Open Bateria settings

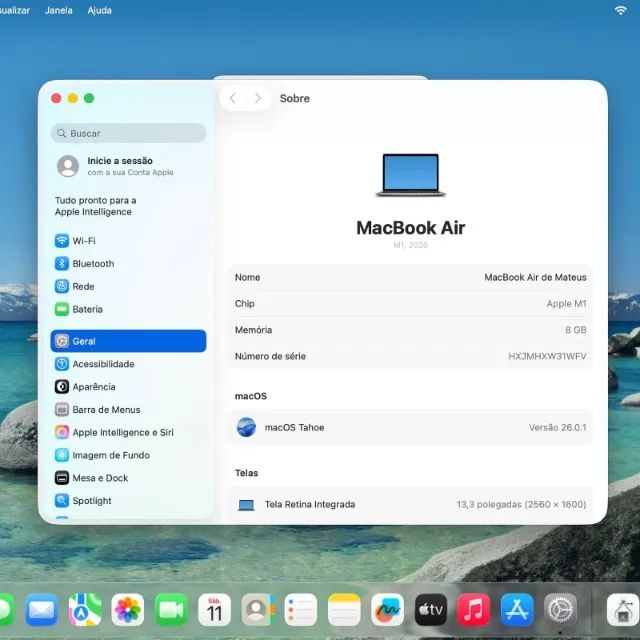(128, 309)
